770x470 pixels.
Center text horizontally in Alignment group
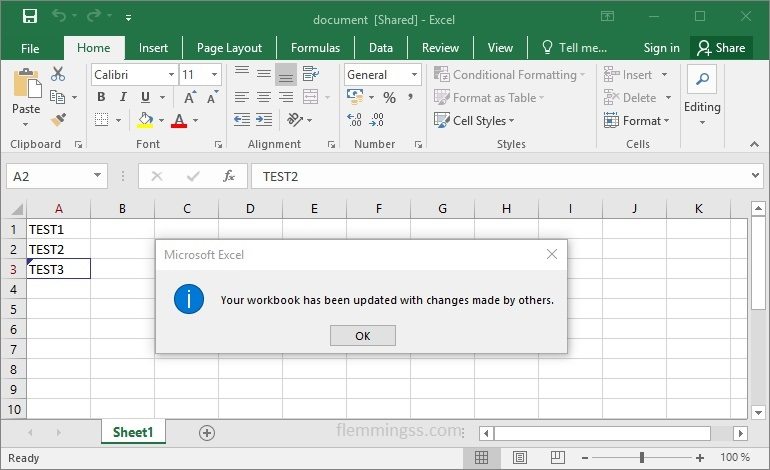point(264,97)
